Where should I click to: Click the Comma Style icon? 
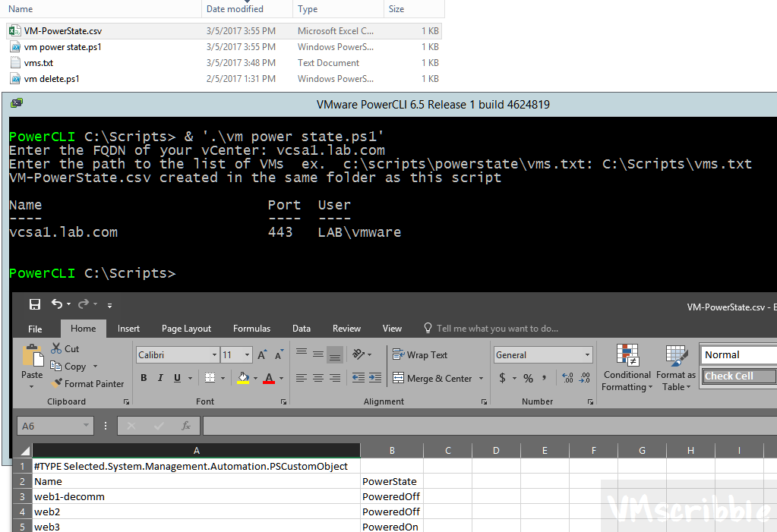(x=544, y=379)
